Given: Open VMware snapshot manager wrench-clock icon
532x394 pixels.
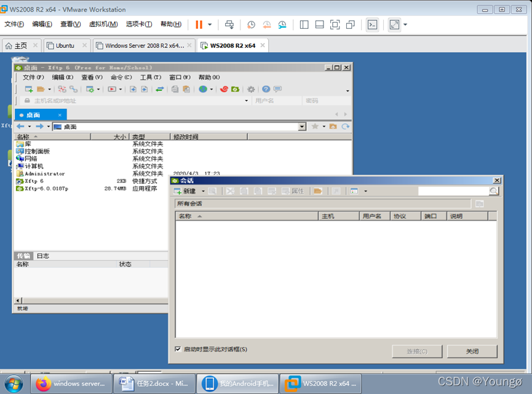Looking at the screenshot, I should click(x=282, y=25).
